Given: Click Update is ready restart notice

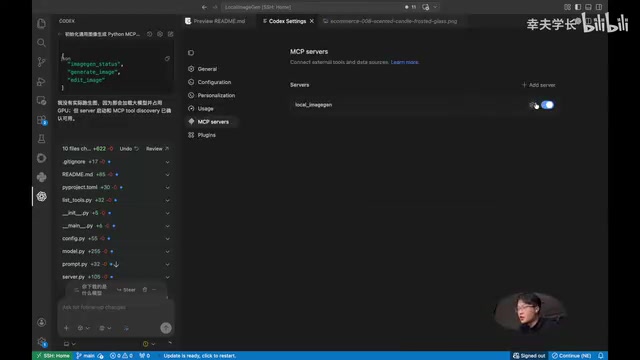Looking at the screenshot, I should 200,356.
